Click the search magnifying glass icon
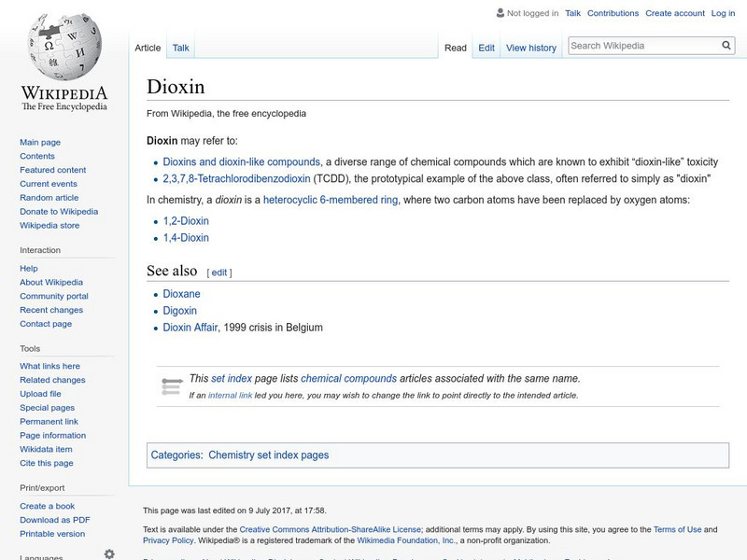This screenshot has height=560, width=747. (x=726, y=46)
